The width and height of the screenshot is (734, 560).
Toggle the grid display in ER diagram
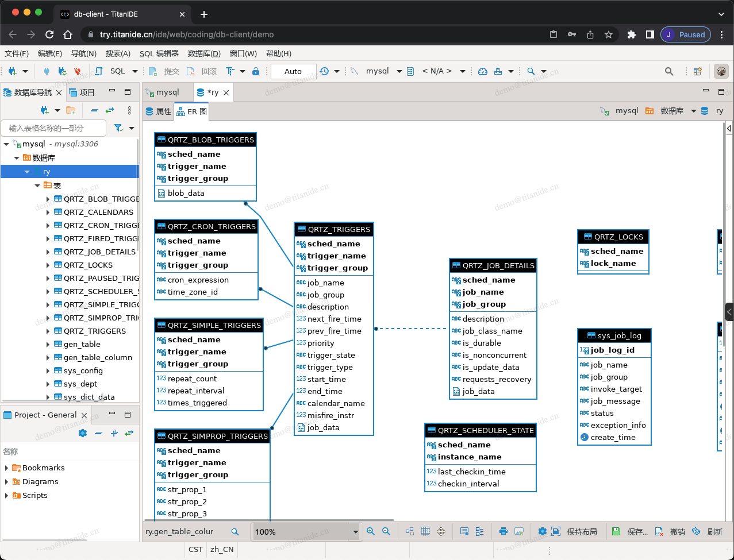pyautogui.click(x=425, y=532)
